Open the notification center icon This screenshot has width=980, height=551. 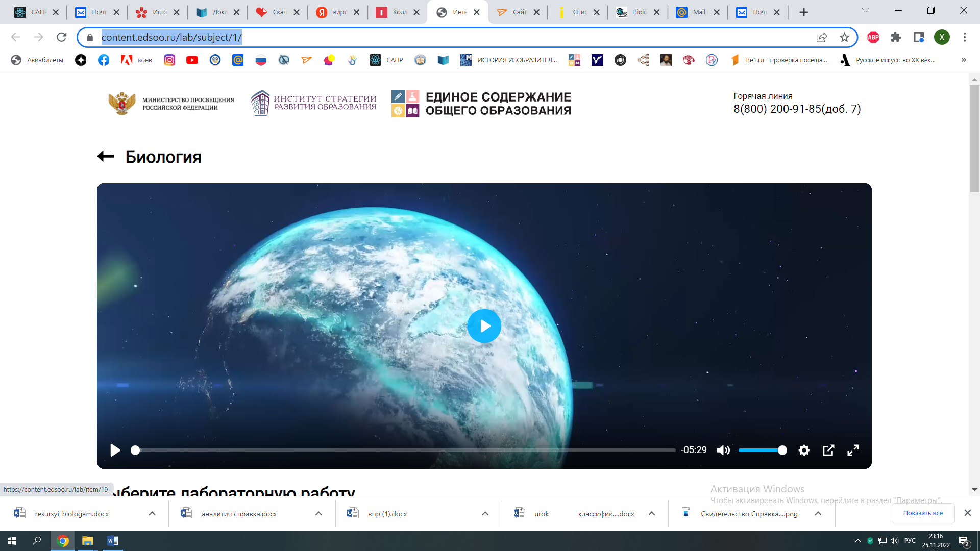click(964, 541)
